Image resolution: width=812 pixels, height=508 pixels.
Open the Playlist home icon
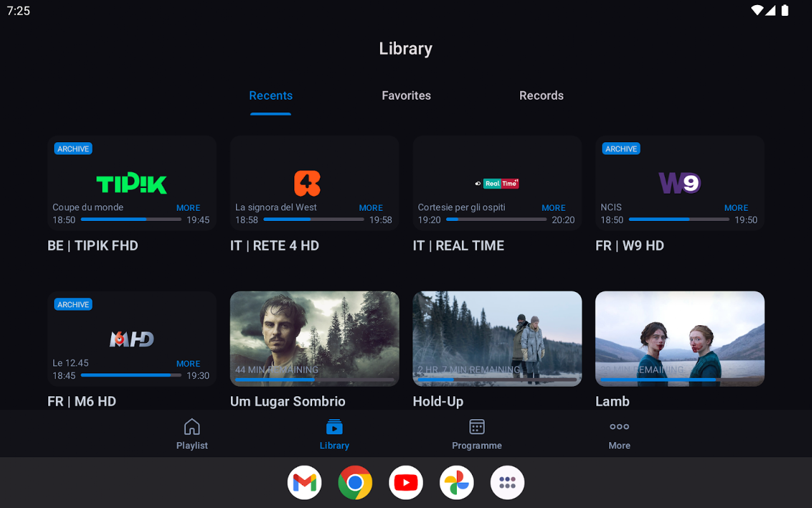[x=192, y=427]
